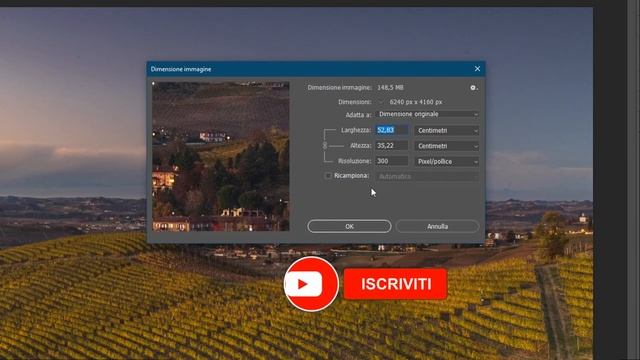Click the Larghezza value field

[392, 130]
